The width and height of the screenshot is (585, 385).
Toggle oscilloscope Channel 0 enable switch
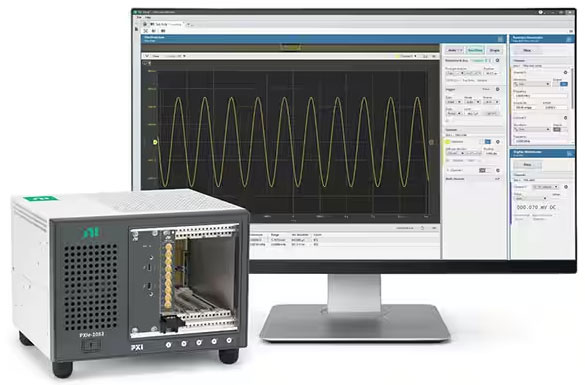pos(487,142)
